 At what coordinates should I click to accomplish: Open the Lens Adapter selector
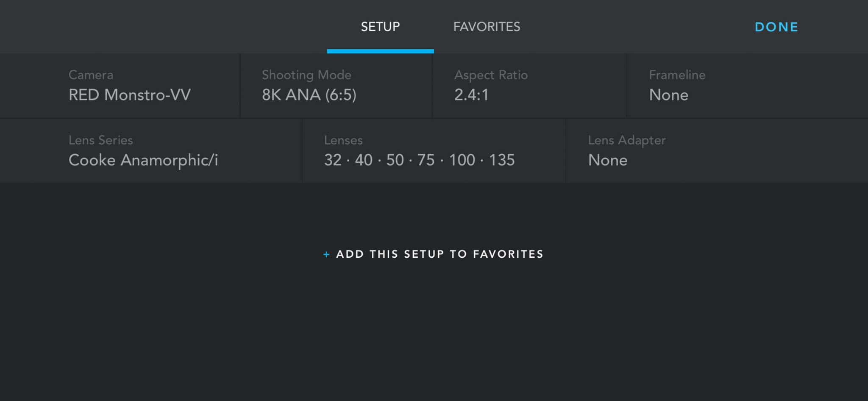coord(716,151)
